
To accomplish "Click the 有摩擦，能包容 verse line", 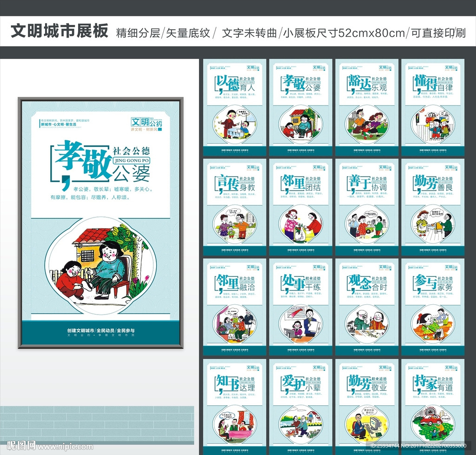I will tap(90, 198).
